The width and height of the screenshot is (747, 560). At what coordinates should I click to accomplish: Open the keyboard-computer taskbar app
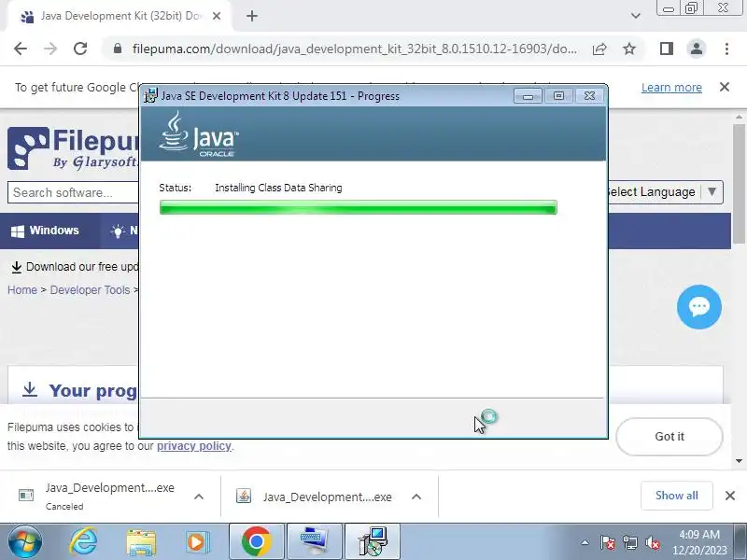(315, 542)
